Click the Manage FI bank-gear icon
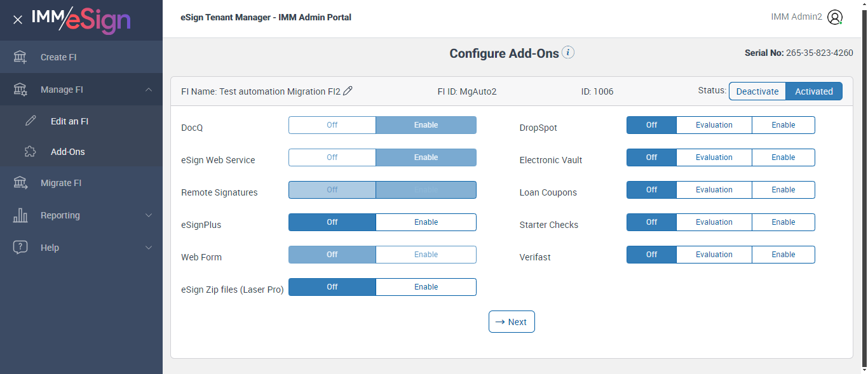Screen dimensions: 868x374 tap(20, 90)
